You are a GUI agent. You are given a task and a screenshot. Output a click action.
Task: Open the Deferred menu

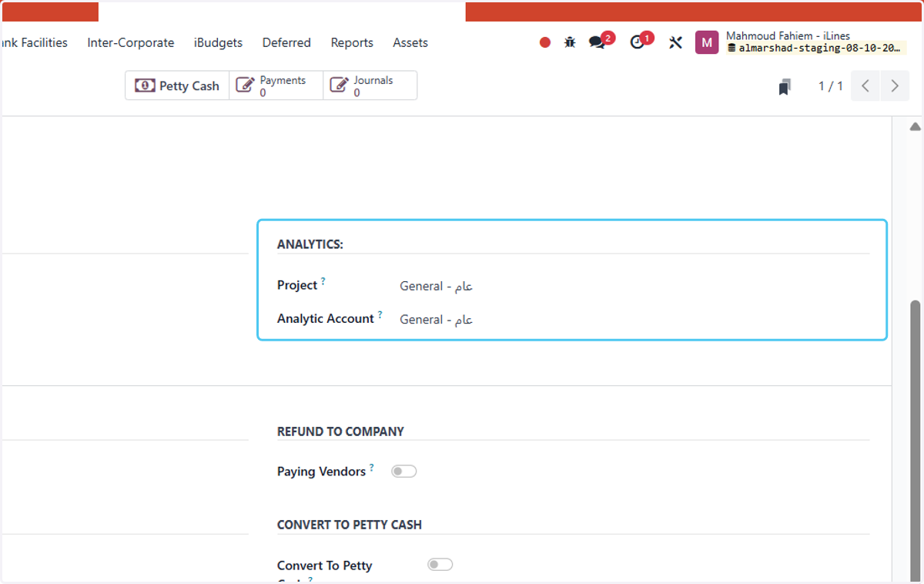pos(286,42)
